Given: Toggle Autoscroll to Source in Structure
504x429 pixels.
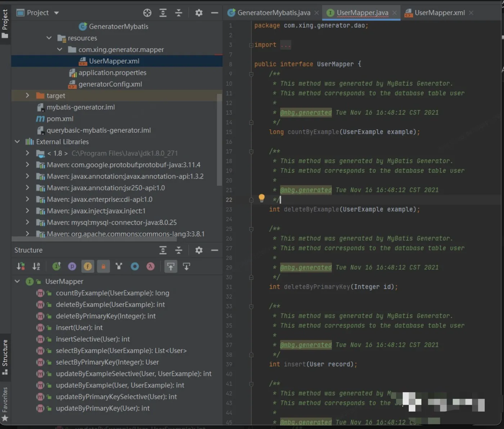Looking at the screenshot, I should [x=171, y=266].
